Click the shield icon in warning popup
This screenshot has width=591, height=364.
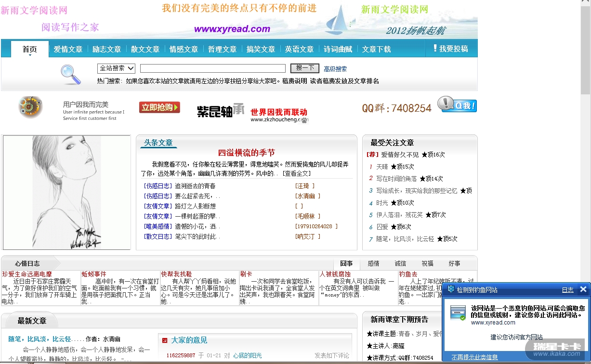point(451,289)
